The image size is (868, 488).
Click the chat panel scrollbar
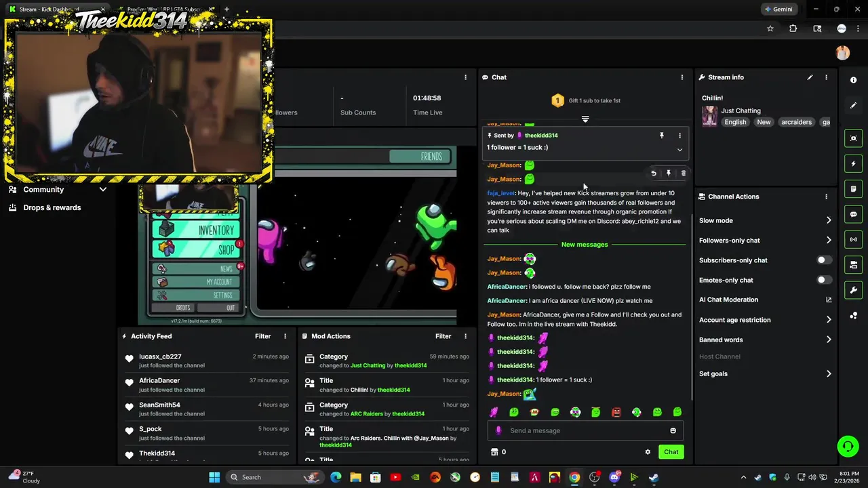[x=691, y=306]
